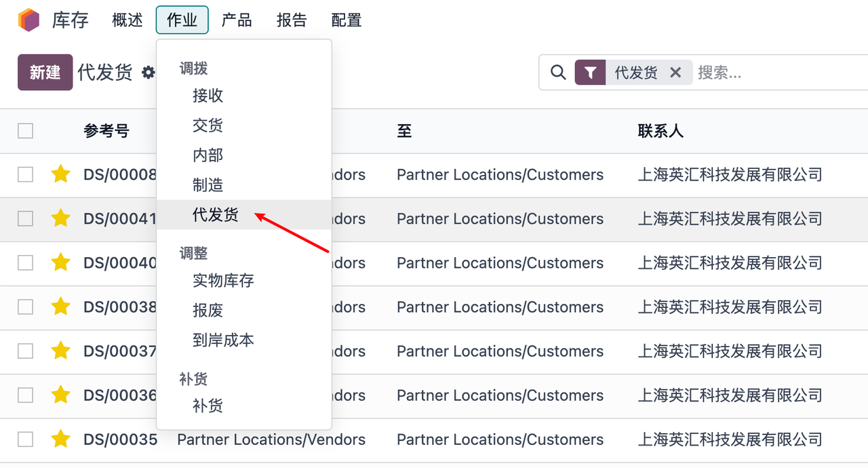Toggle the star on row DS/00041

[x=61, y=218]
